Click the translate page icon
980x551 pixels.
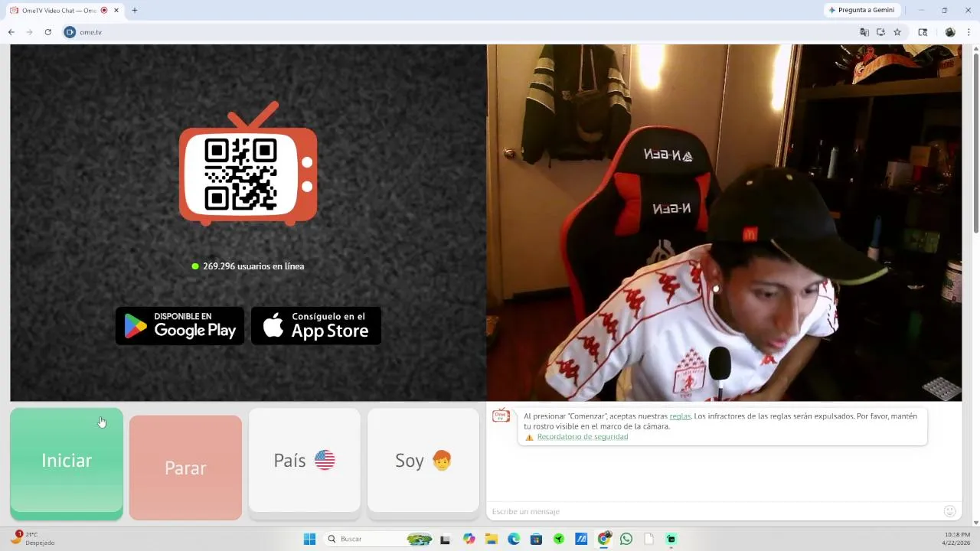pyautogui.click(x=864, y=32)
